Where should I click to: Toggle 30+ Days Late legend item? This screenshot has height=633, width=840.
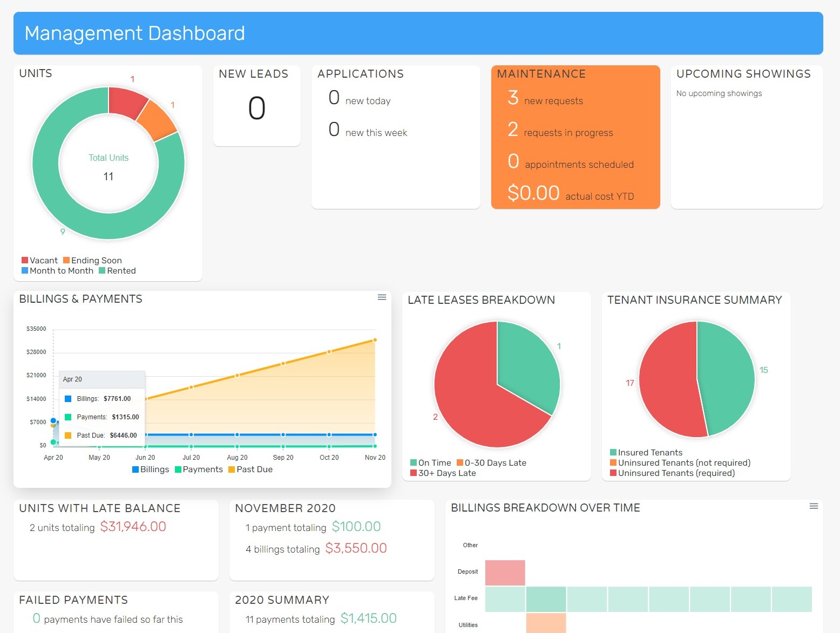pos(443,473)
